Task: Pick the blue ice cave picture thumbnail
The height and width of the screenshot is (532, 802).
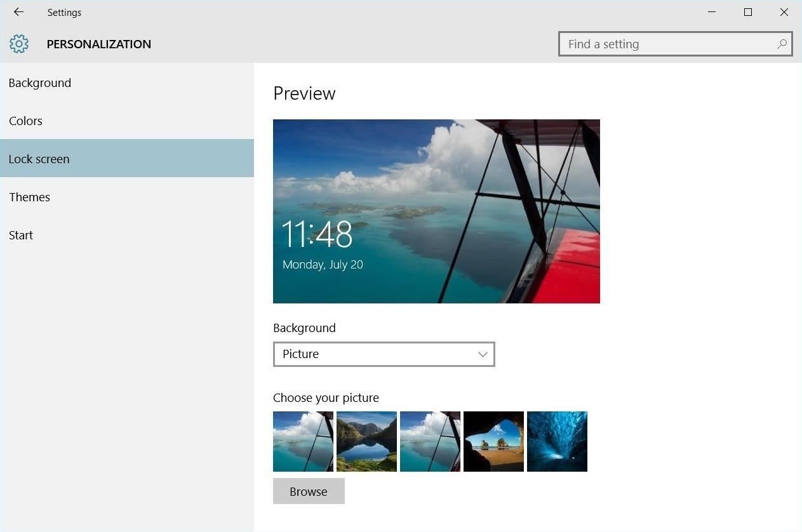Action: tap(557, 441)
